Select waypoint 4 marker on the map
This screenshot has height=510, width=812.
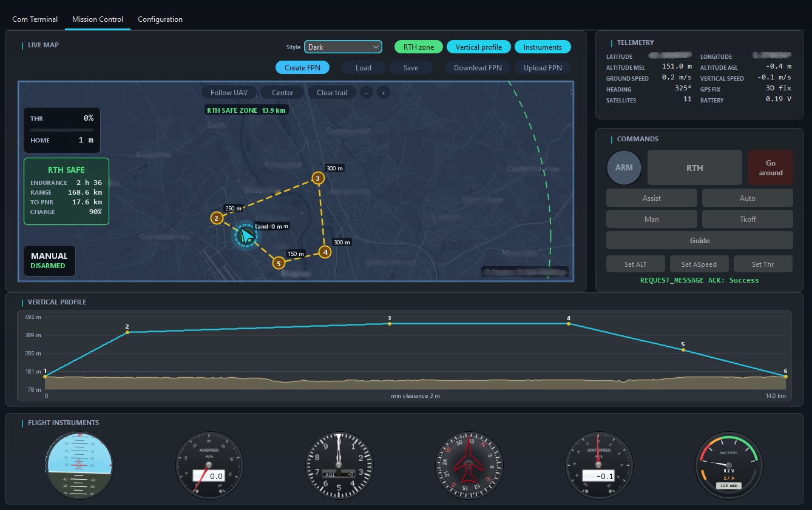pos(325,252)
